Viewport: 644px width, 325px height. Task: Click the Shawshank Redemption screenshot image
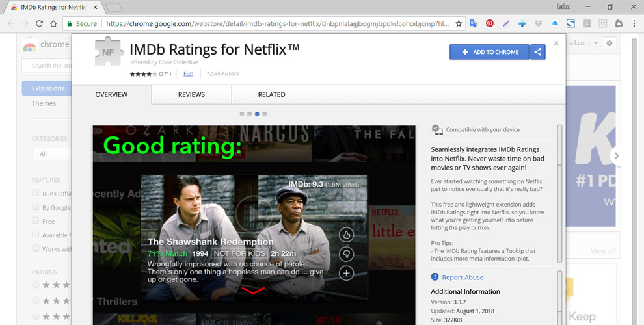(x=254, y=226)
